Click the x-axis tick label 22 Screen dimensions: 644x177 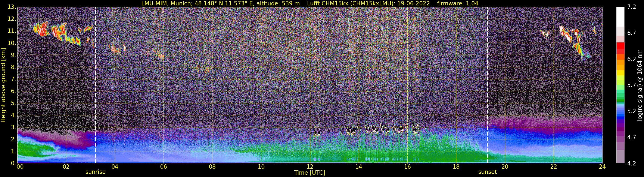(x=554, y=167)
